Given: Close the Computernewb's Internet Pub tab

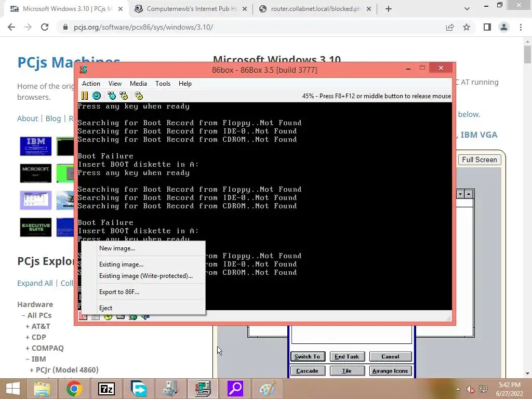Looking at the screenshot, I should (x=245, y=9).
